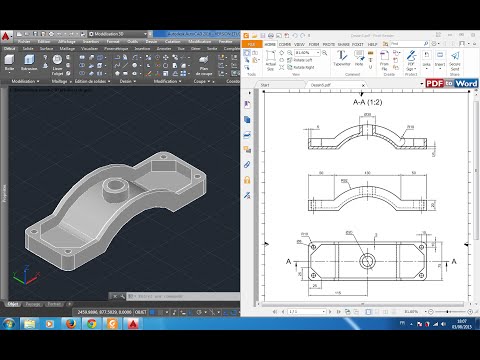Screen dimensions: 480x360
Task: Click the Note comment tool in Foxit
Action: pyautogui.click(x=359, y=58)
